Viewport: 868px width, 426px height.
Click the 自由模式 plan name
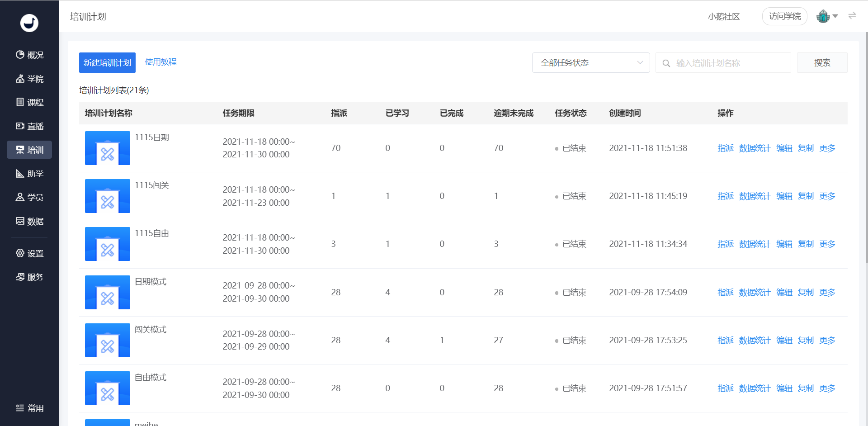(x=151, y=377)
